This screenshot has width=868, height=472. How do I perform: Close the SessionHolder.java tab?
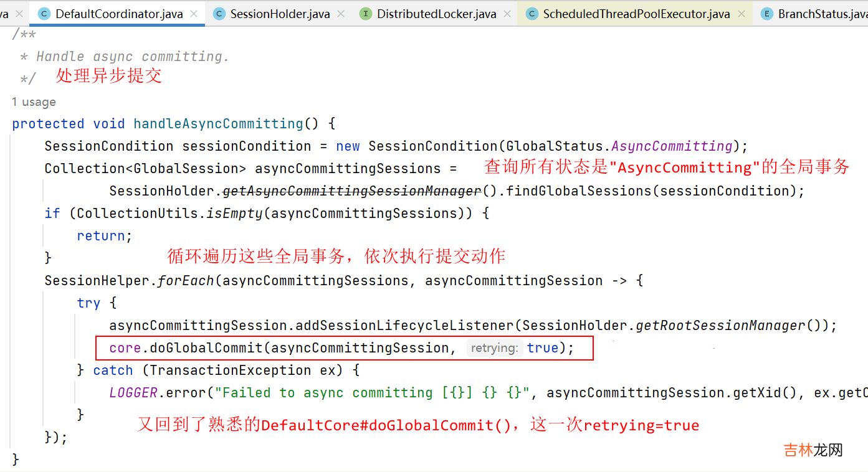click(341, 14)
